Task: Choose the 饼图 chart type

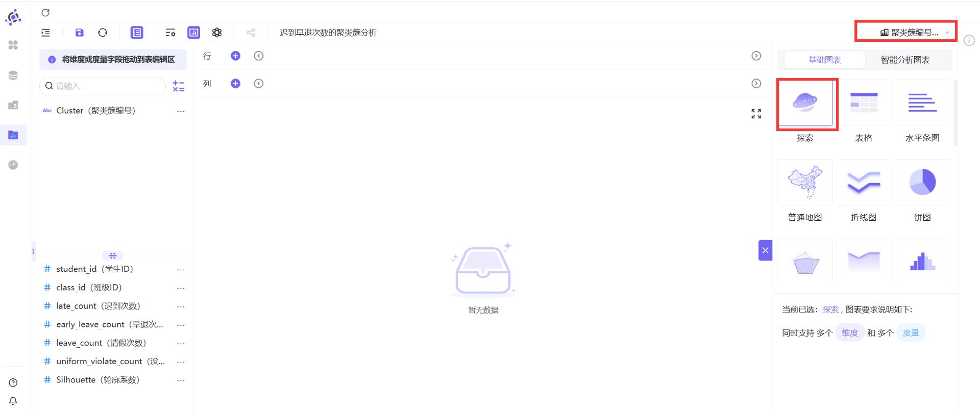Action: point(922,183)
